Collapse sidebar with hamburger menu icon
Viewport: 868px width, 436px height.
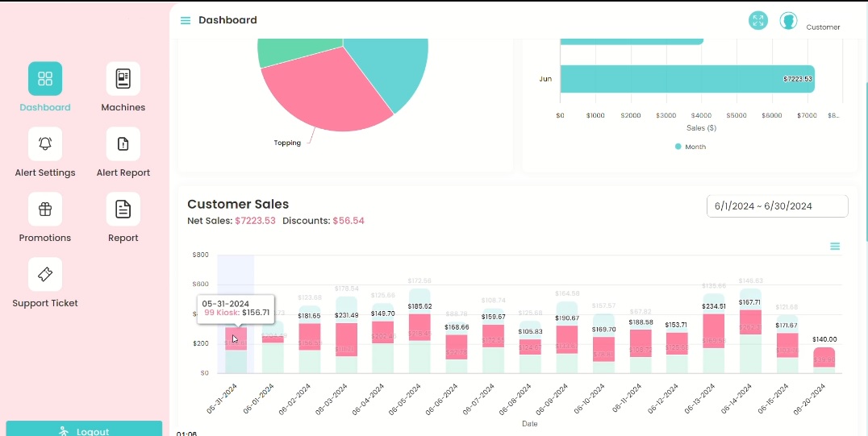[186, 20]
